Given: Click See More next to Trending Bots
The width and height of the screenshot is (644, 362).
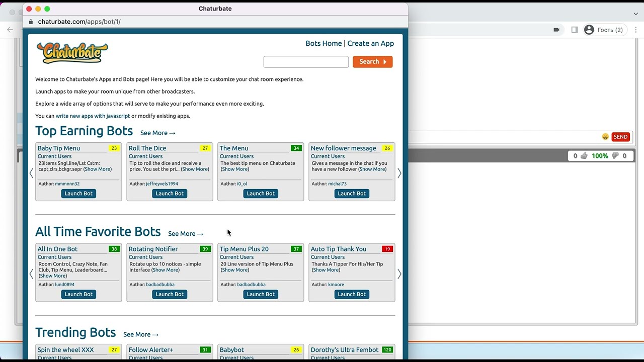Looking at the screenshot, I should (x=141, y=334).
